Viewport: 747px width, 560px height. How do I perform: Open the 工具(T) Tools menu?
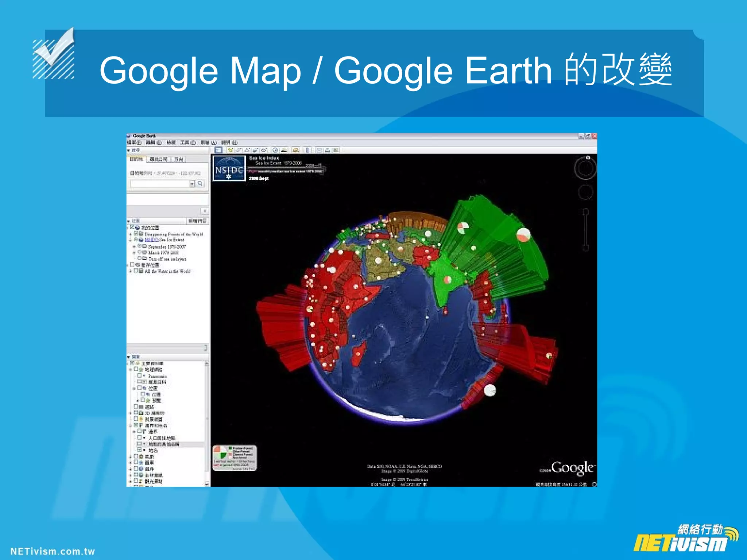pos(188,143)
